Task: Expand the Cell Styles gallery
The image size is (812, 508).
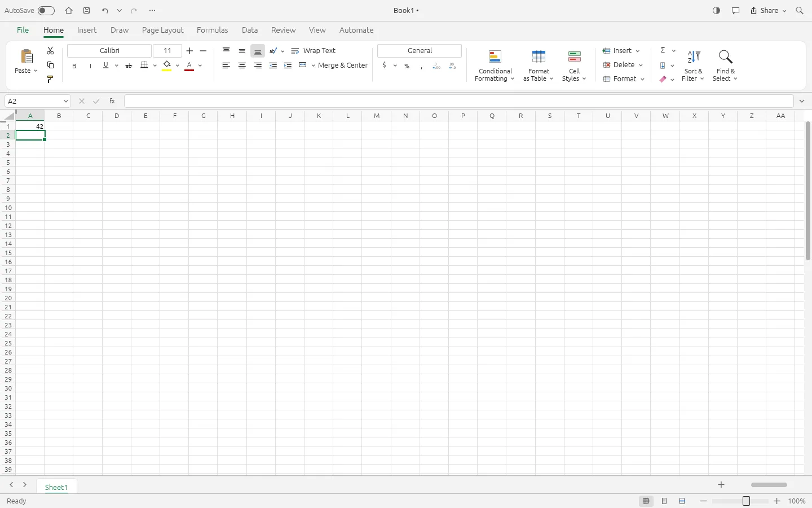Action: pyautogui.click(x=574, y=66)
